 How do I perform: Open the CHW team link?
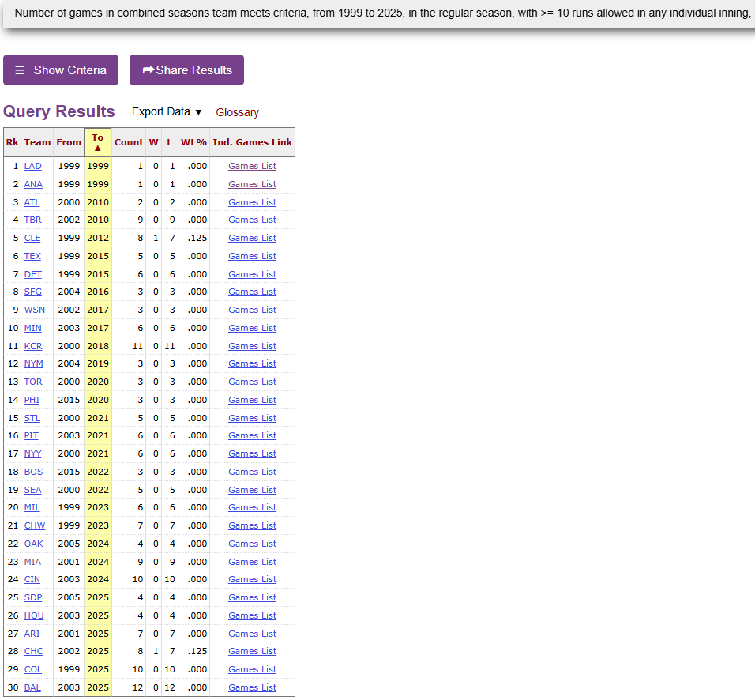click(x=35, y=525)
